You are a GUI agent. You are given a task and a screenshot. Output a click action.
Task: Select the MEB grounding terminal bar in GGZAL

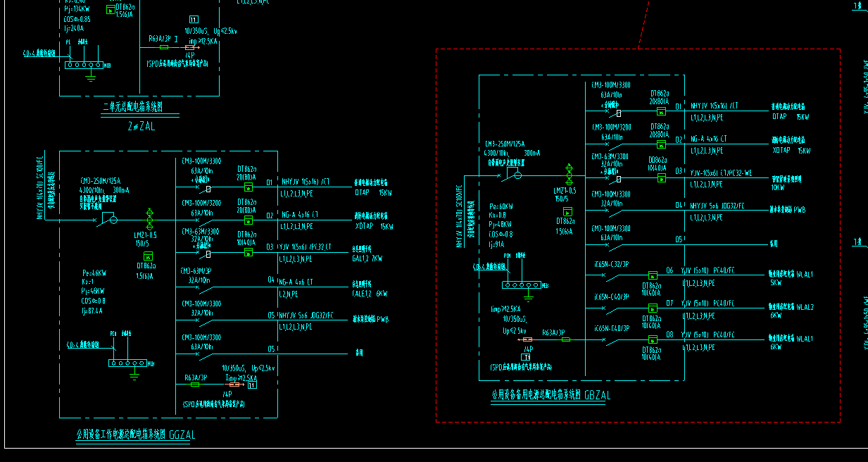(x=127, y=363)
